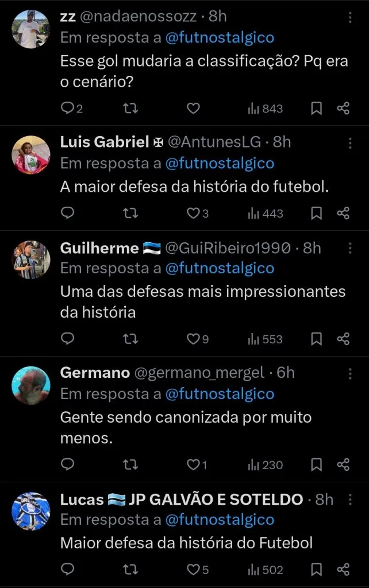
Task: Open more options for zz's tweet
Action: [x=351, y=18]
